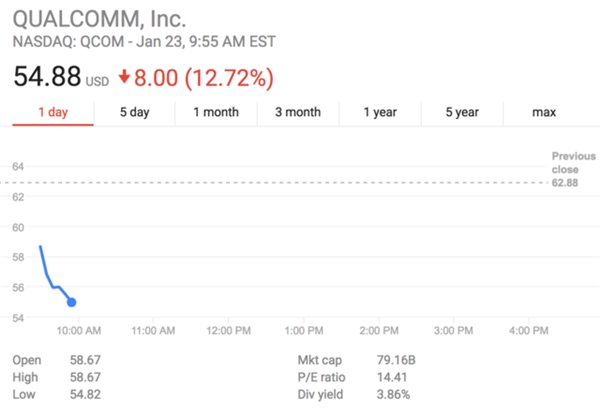This screenshot has width=600, height=412.
Task: Click the Previous close 62.88 label
Action: point(574,169)
